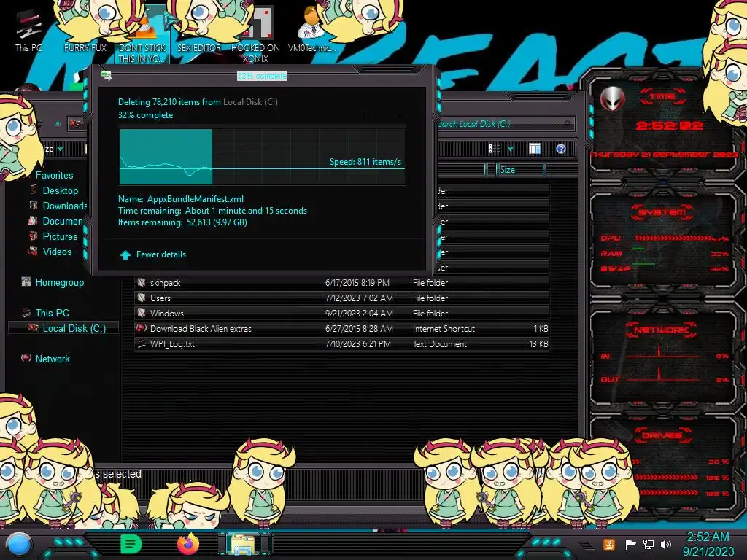747x560 pixels.
Task: Open Explorer help question mark icon
Action: [561, 149]
